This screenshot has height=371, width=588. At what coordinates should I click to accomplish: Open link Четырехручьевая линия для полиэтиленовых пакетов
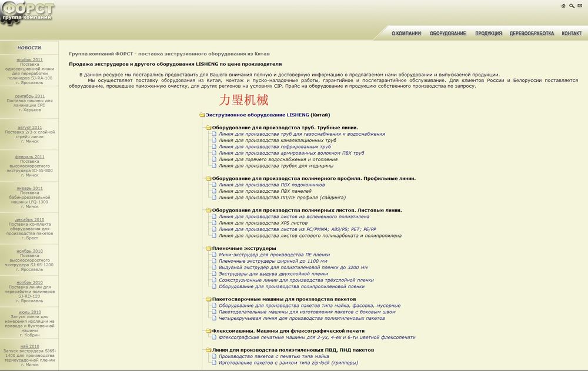tap(302, 319)
